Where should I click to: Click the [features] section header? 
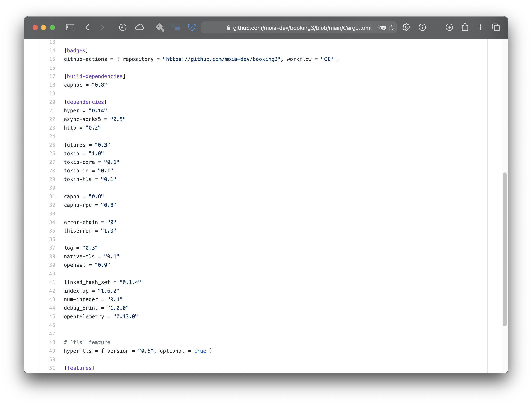[x=79, y=368]
